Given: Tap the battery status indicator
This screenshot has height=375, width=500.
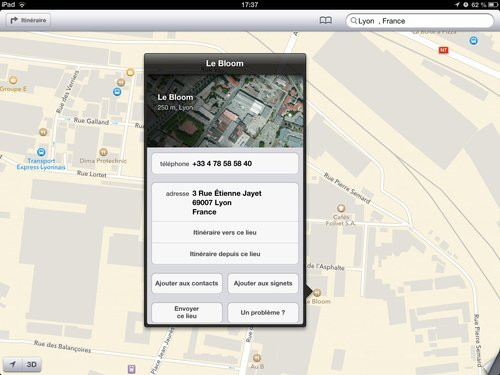Looking at the screenshot, I should click(x=493, y=4).
